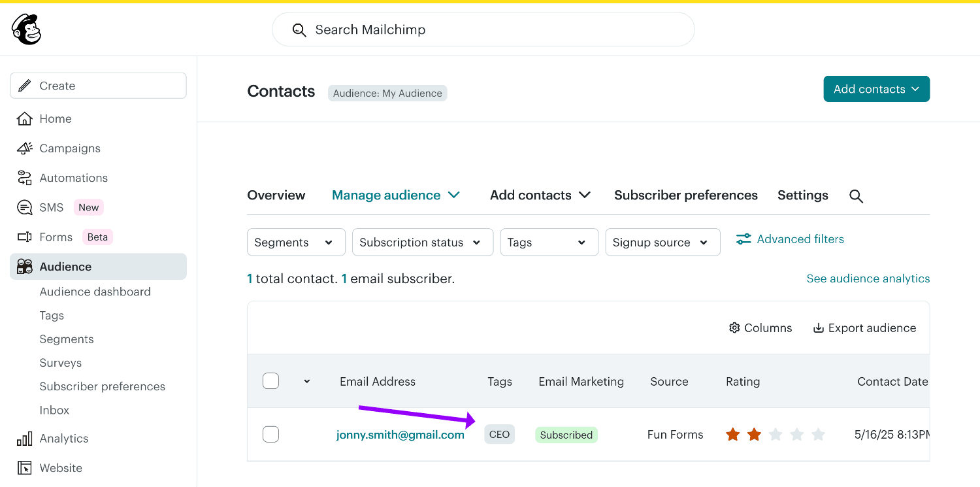
Task: Click the SMS speech bubble icon
Action: [x=24, y=208]
